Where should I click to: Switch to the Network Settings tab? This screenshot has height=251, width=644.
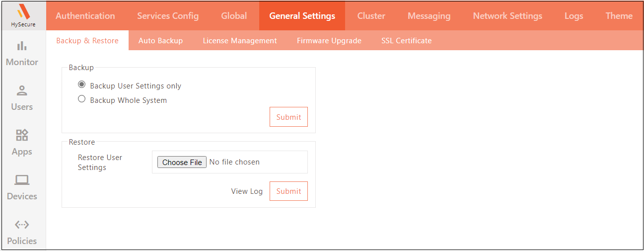click(x=507, y=16)
